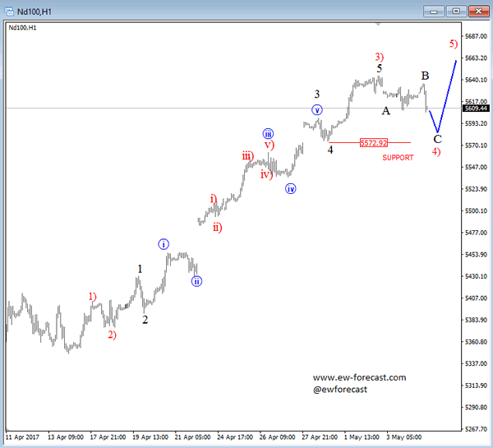The image size is (493, 448).
Task: Select the red 2) wave label
Action: 112,335
